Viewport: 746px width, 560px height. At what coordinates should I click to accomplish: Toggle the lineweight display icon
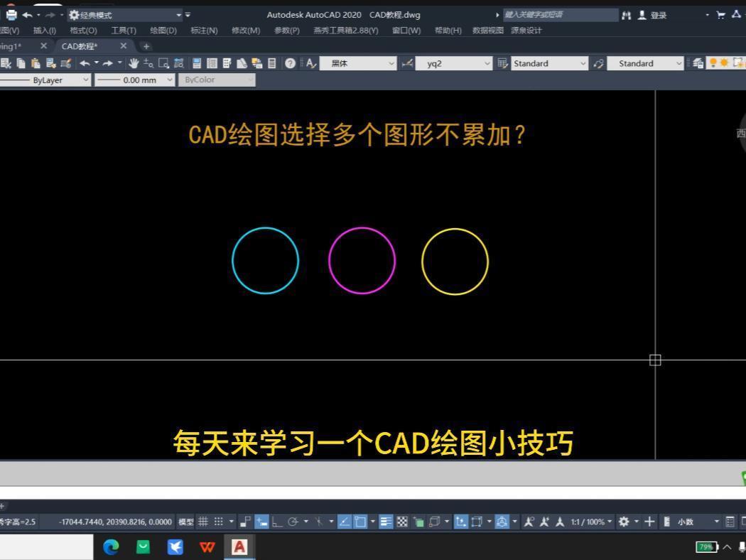pyautogui.click(x=384, y=521)
